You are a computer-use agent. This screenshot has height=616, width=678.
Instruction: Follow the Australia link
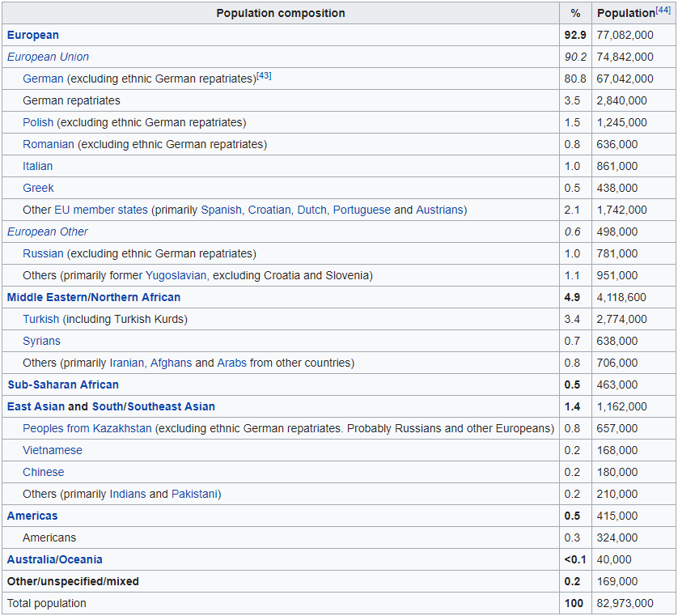[x=30, y=559]
